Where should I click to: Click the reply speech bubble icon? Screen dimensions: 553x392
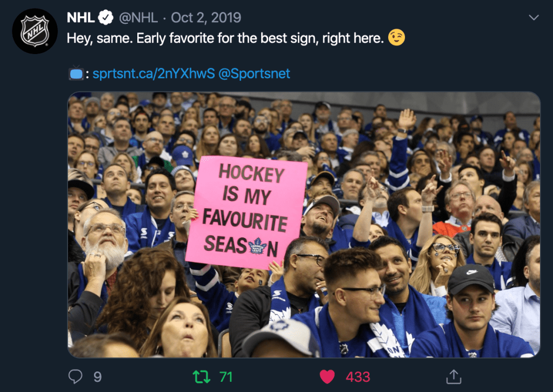pyautogui.click(x=76, y=376)
